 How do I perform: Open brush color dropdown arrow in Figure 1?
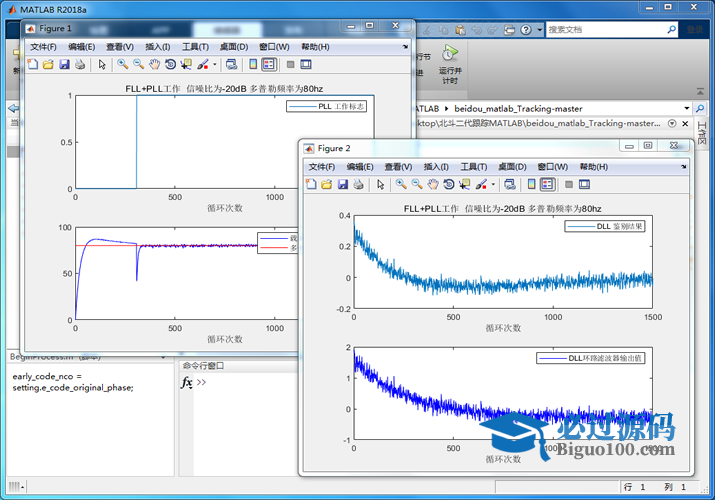click(x=215, y=65)
